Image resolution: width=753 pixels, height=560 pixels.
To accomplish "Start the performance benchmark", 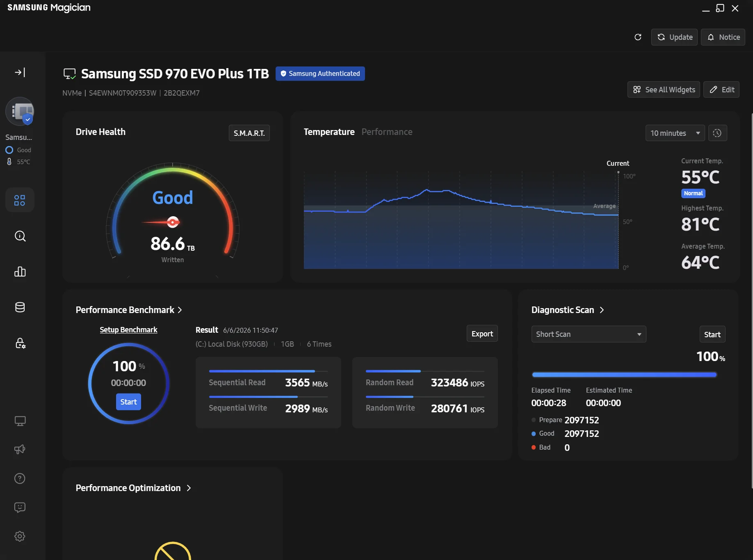I will [x=128, y=402].
